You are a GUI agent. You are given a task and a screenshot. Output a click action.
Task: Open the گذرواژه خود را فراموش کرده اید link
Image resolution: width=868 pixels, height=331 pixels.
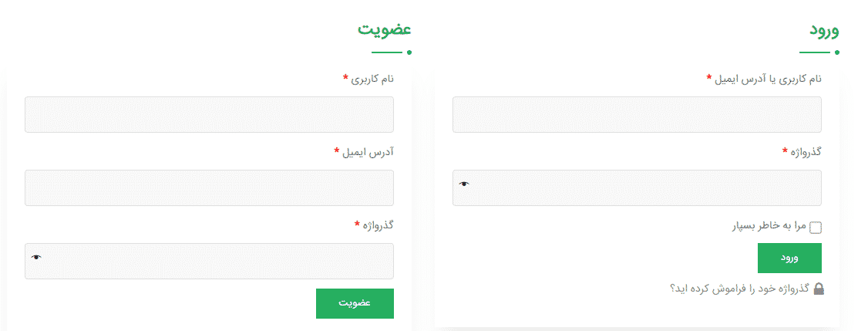[739, 289]
